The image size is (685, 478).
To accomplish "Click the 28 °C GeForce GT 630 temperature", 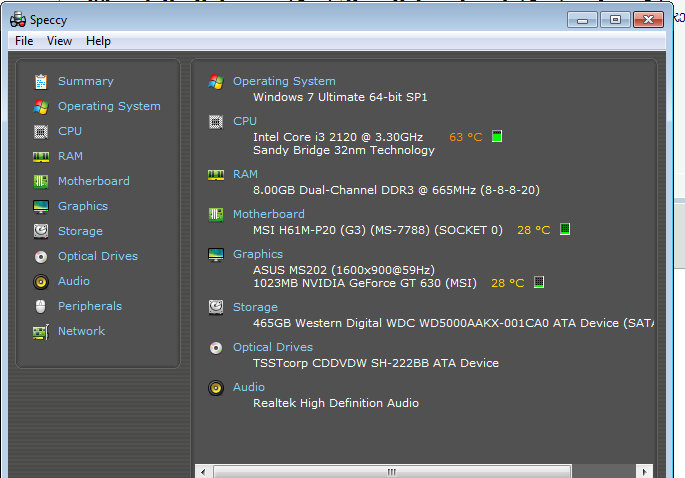I will (508, 283).
